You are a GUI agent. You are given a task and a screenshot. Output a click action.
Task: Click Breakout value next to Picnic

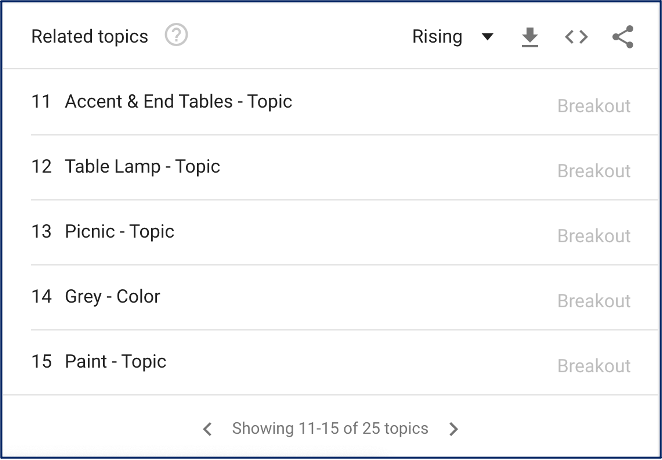594,236
